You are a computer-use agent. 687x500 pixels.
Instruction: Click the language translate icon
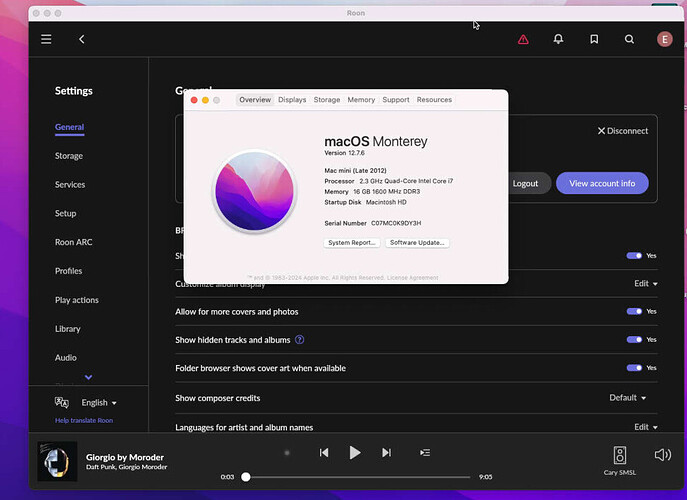tap(62, 402)
